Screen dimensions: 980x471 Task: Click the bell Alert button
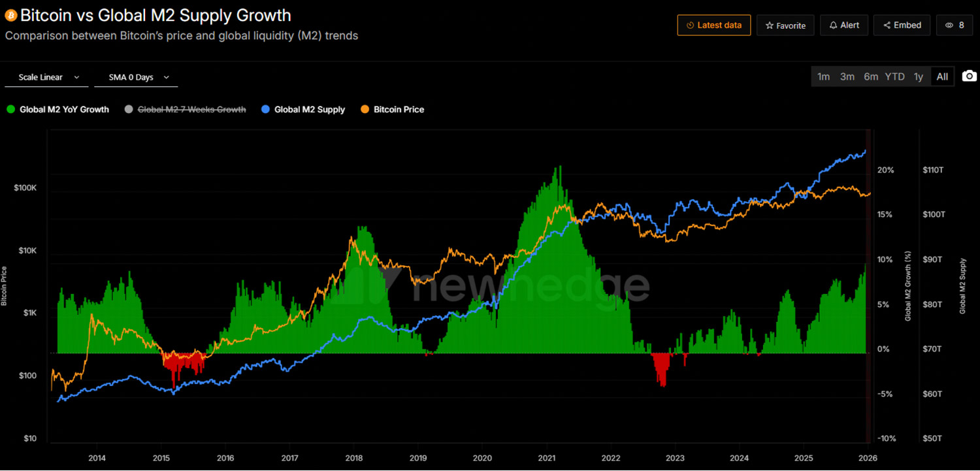(x=844, y=25)
